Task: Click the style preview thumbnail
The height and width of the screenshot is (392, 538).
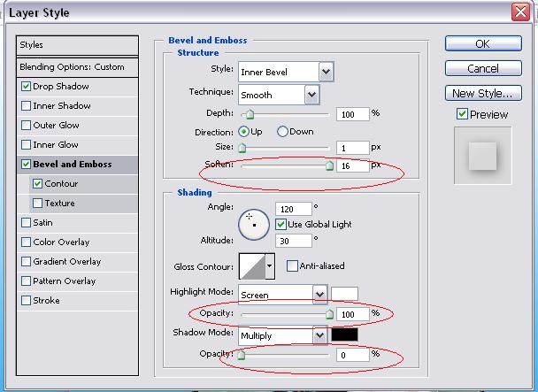Action: point(483,156)
